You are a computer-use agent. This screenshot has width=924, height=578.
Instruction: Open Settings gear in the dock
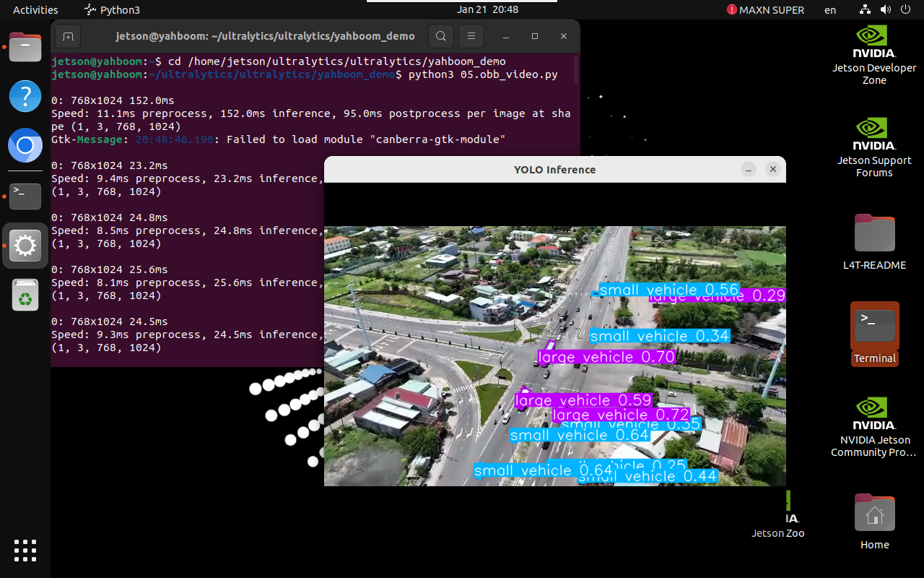tap(25, 246)
